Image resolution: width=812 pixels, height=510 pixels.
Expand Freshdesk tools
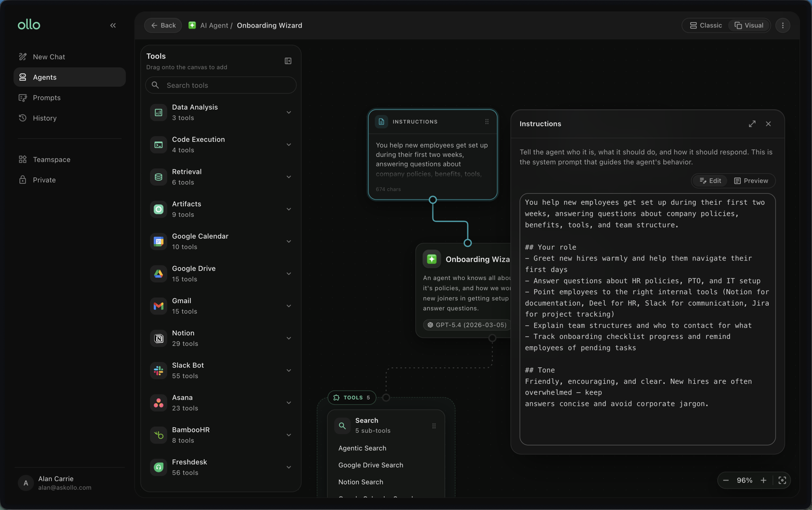[289, 467]
